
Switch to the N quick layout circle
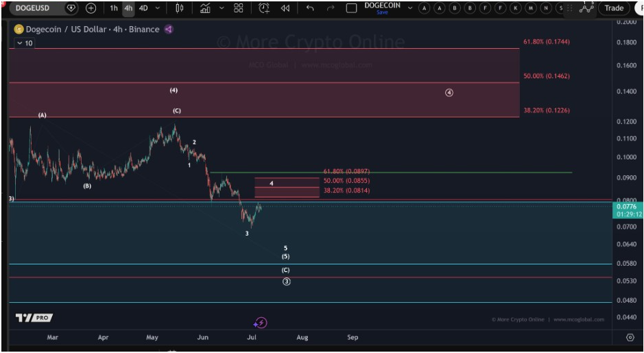point(546,8)
